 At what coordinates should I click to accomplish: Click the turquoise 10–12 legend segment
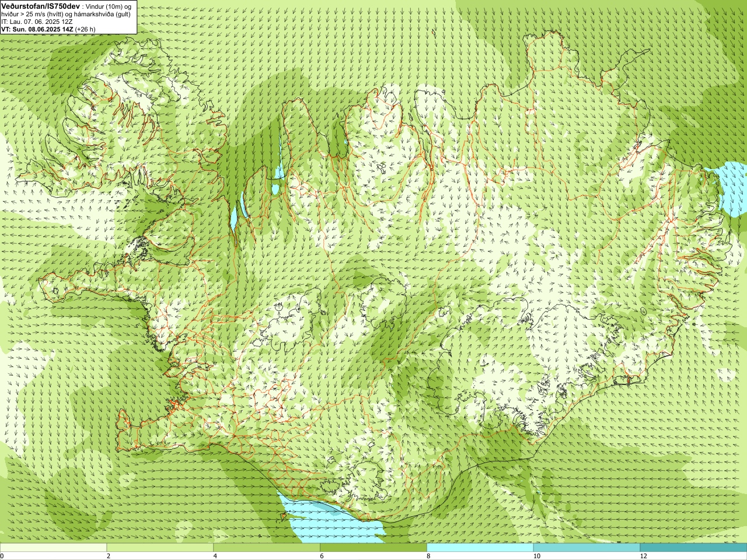(587, 548)
